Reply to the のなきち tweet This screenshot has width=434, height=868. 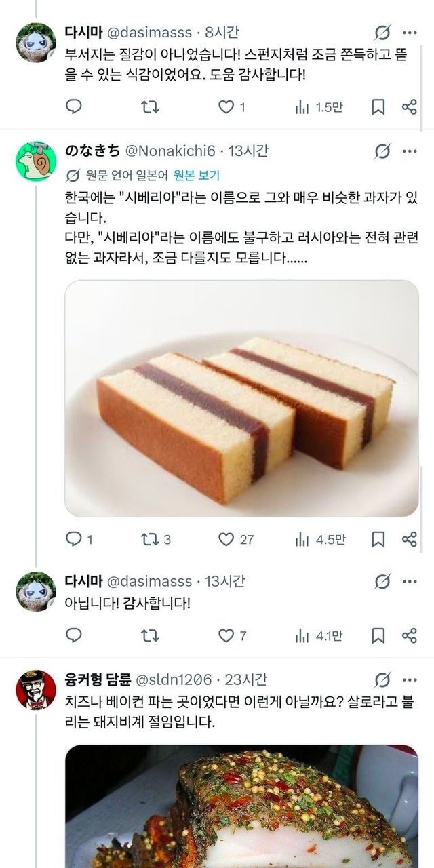[75, 539]
